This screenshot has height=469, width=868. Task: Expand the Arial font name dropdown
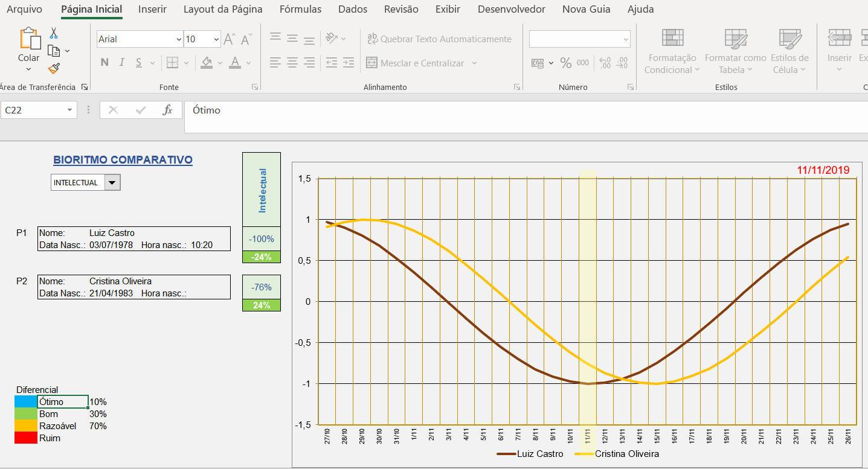[x=179, y=39]
